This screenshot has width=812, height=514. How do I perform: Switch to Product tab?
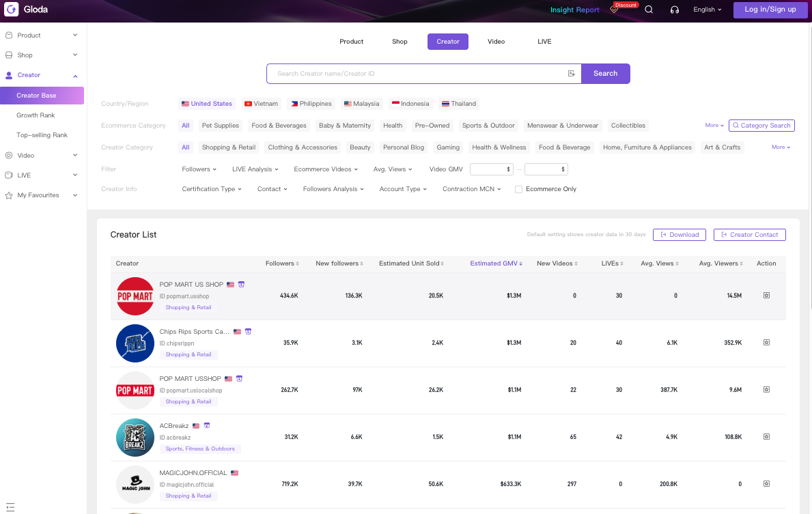coord(352,42)
